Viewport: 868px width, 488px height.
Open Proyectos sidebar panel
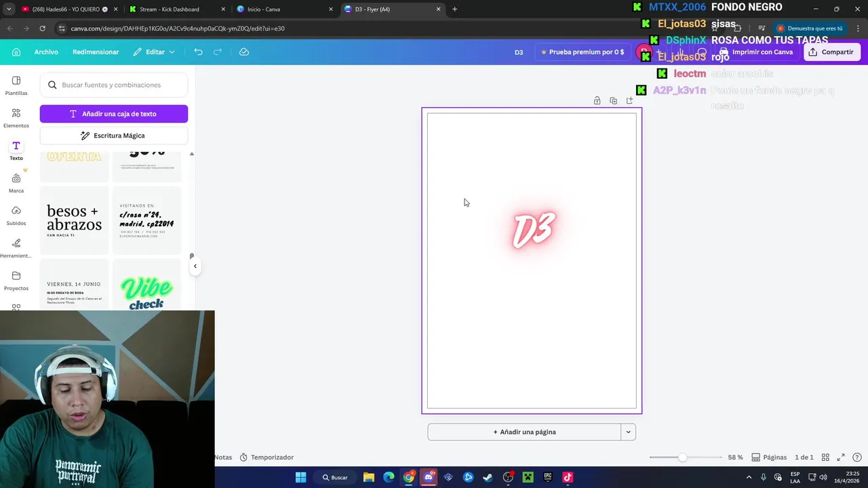point(16,281)
